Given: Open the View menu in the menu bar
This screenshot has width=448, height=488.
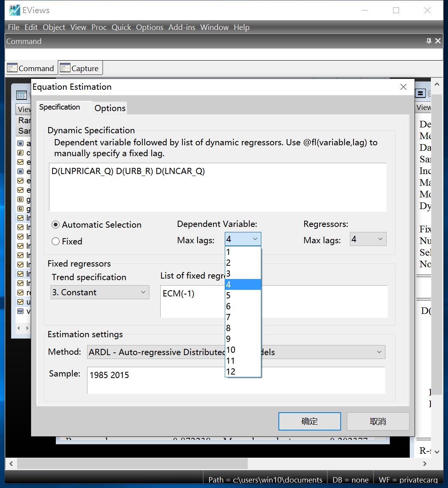Looking at the screenshot, I should 78,27.
